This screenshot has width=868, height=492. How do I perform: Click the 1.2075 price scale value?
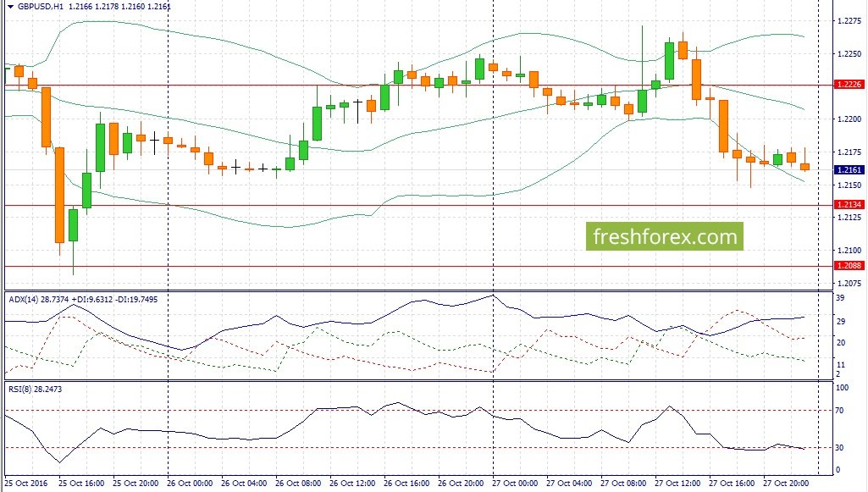[849, 283]
